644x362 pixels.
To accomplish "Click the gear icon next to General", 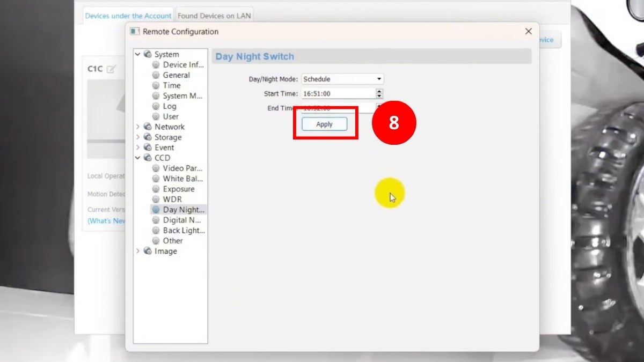I will click(x=156, y=75).
